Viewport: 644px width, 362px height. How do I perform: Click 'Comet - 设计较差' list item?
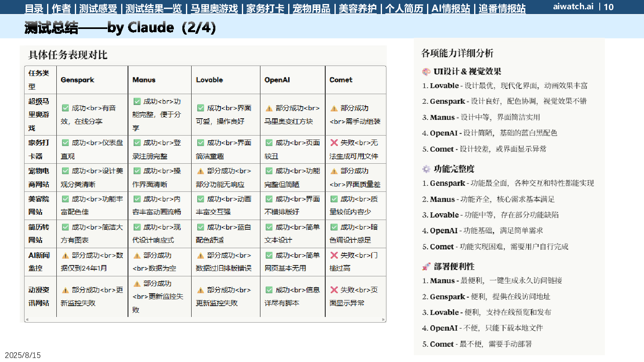click(x=484, y=149)
